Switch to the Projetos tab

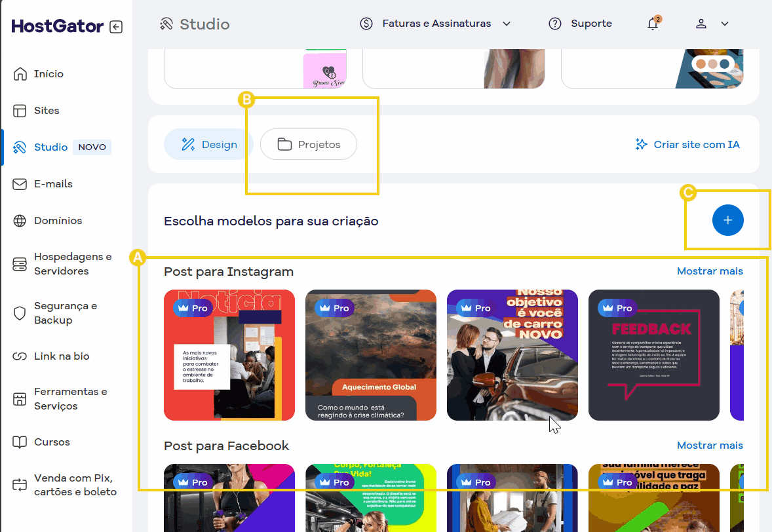tap(309, 144)
